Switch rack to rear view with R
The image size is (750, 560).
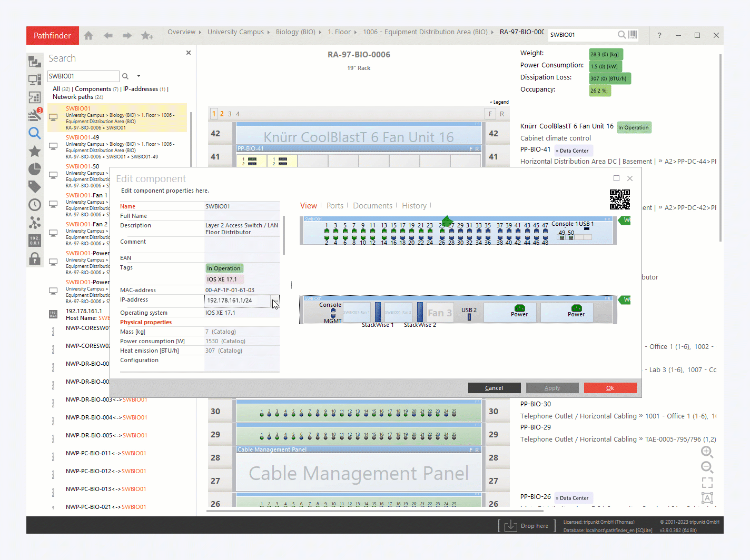coord(502,114)
